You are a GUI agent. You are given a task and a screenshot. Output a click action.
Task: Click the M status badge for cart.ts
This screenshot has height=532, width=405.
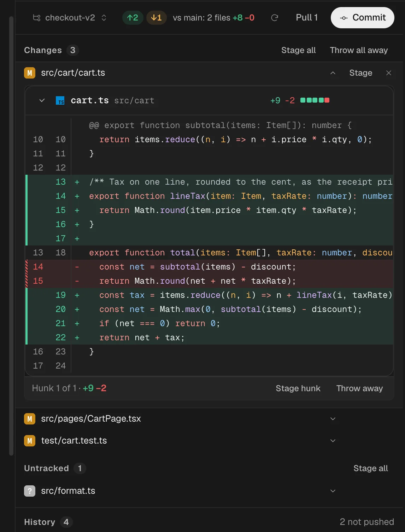(30, 73)
